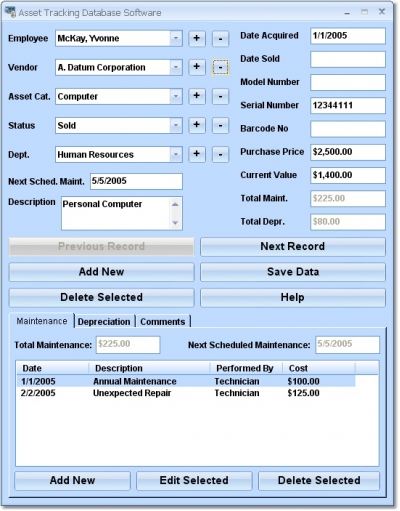Remove department with minus button

[x=220, y=154]
